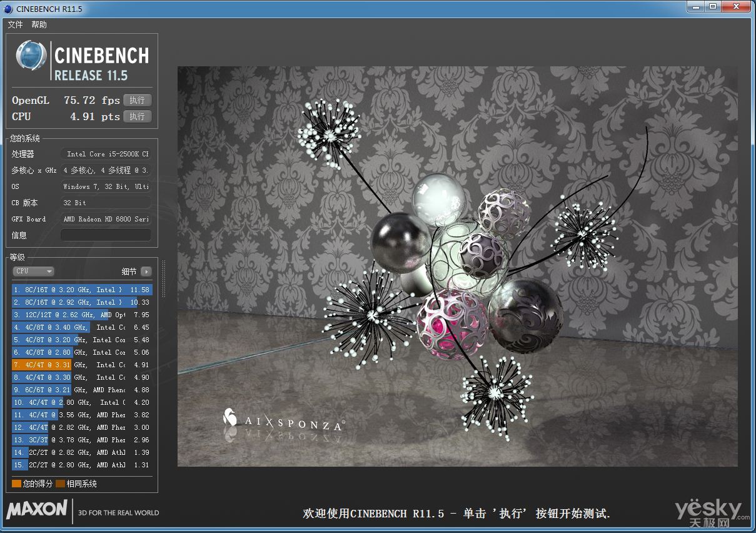756x533 pixels.
Task: Select ranking row 10 scoring 4.20
Action: coord(82,402)
